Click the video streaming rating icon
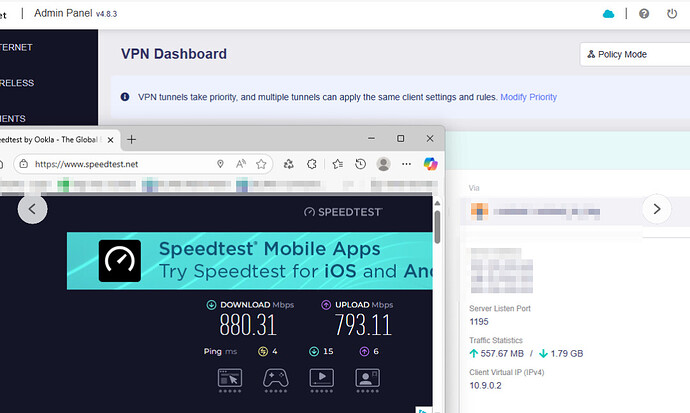Viewport: 690px width, 413px height. (322, 378)
